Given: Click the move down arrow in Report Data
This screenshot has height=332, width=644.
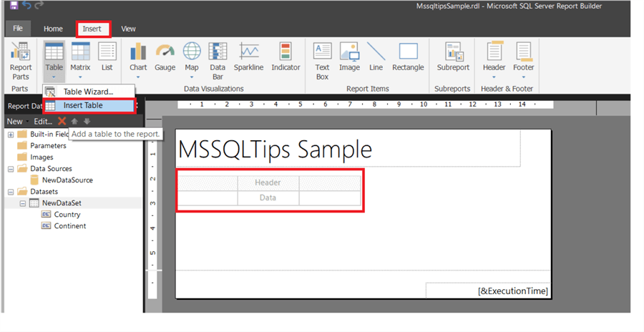Looking at the screenshot, I should click(87, 121).
